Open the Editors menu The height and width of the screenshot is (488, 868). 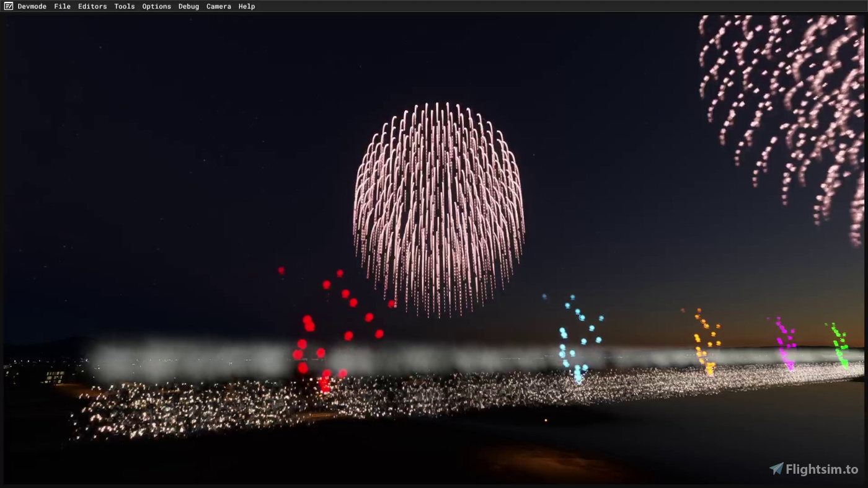point(92,6)
